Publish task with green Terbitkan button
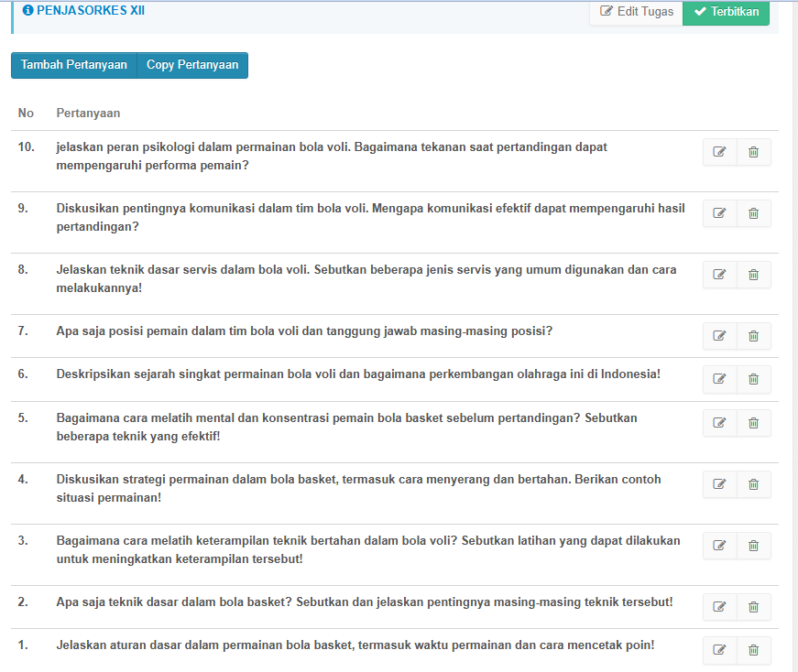798x672 pixels. (726, 12)
